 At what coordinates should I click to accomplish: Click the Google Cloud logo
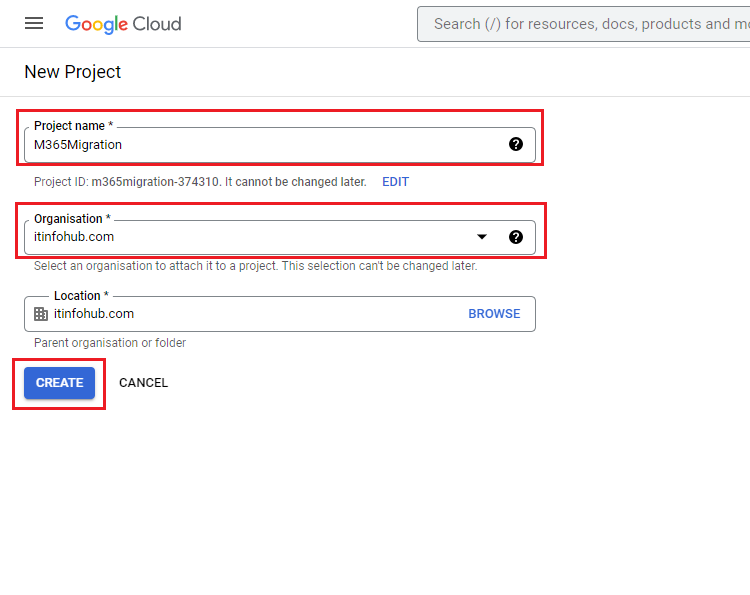(123, 24)
